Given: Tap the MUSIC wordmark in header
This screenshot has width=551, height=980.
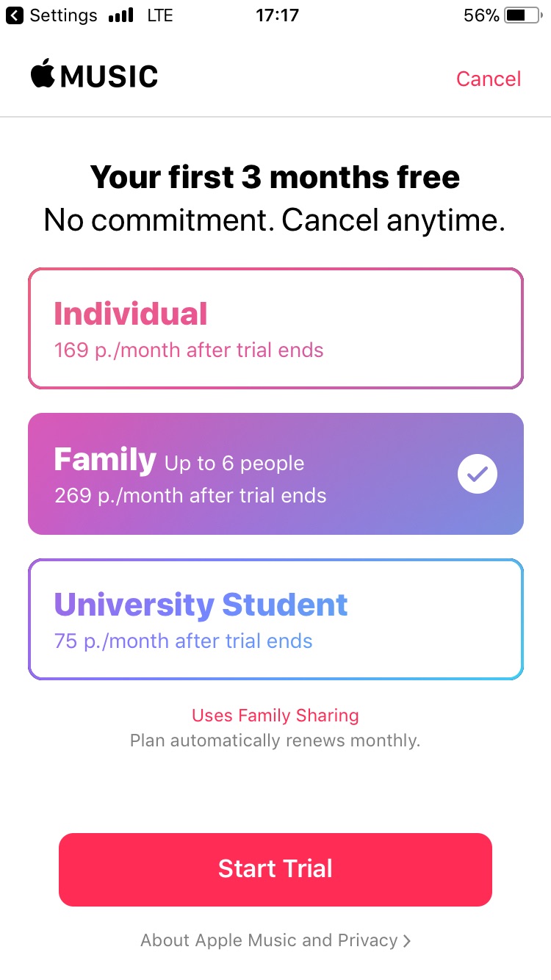Looking at the screenshot, I should coord(109,76).
